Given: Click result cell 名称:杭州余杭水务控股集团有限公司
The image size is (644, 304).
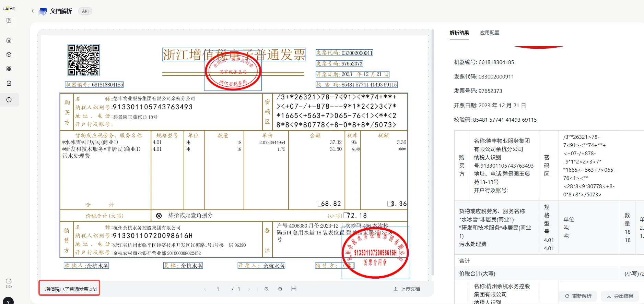Looking at the screenshot, I should [x=502, y=290].
